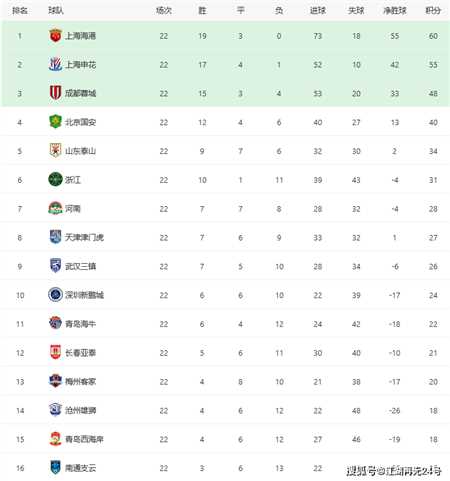
Task: Click the 上海海港 team logo
Action: point(55,36)
